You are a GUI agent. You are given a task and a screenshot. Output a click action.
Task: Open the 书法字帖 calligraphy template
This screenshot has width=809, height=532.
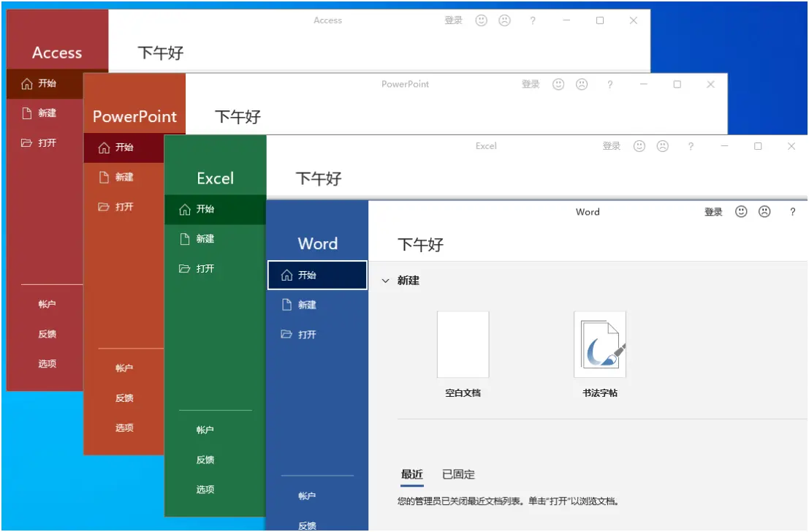[x=600, y=343]
